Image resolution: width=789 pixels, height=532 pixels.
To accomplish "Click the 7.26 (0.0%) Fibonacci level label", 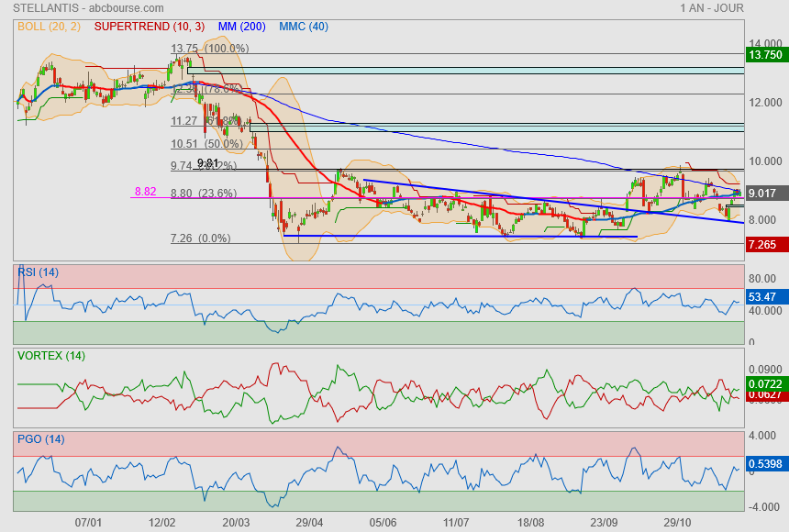I will (200, 238).
